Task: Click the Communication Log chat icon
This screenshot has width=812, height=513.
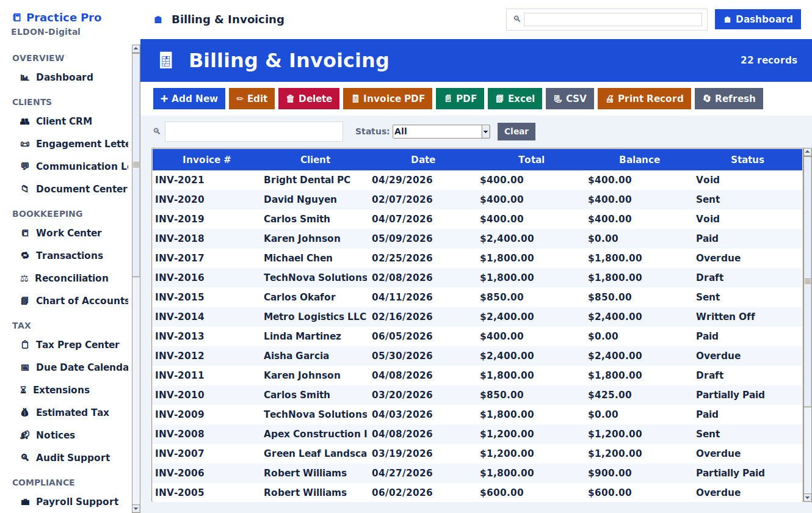Action: coord(25,167)
